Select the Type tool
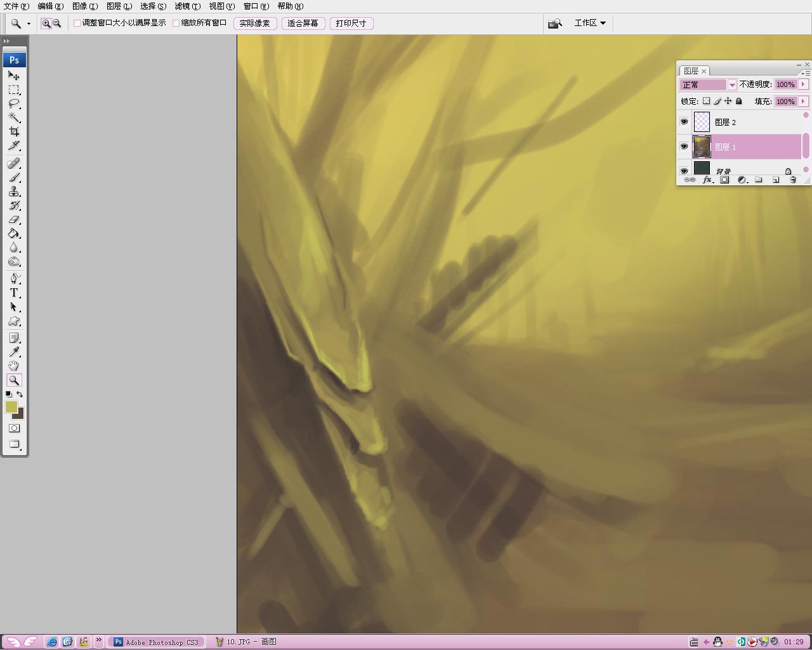812x650 pixels. pos(14,293)
